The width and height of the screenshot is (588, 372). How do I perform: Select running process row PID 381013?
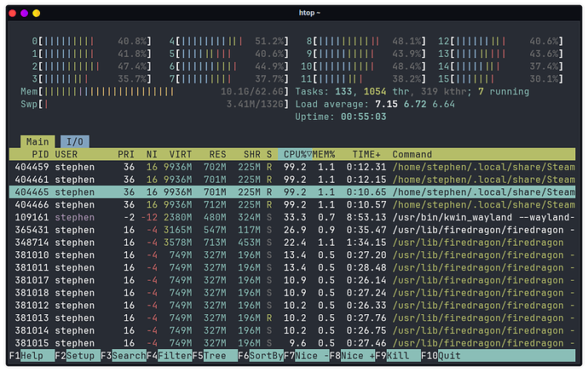(x=292, y=318)
